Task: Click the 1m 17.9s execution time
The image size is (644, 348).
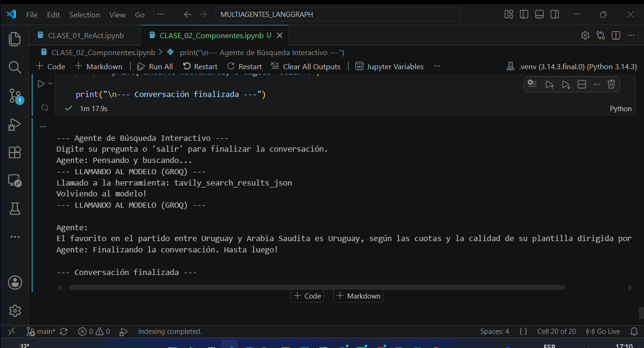Action: [93, 108]
